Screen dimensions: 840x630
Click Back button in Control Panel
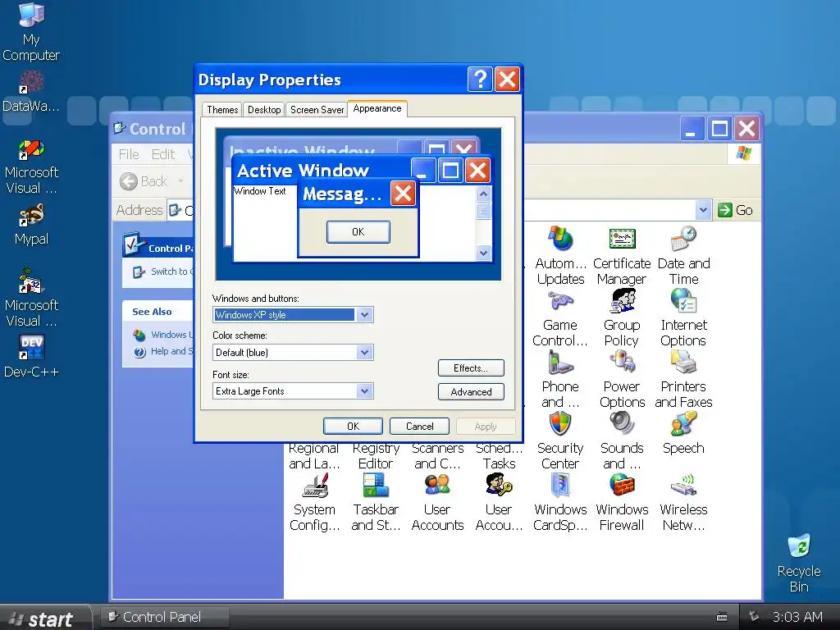click(x=144, y=181)
